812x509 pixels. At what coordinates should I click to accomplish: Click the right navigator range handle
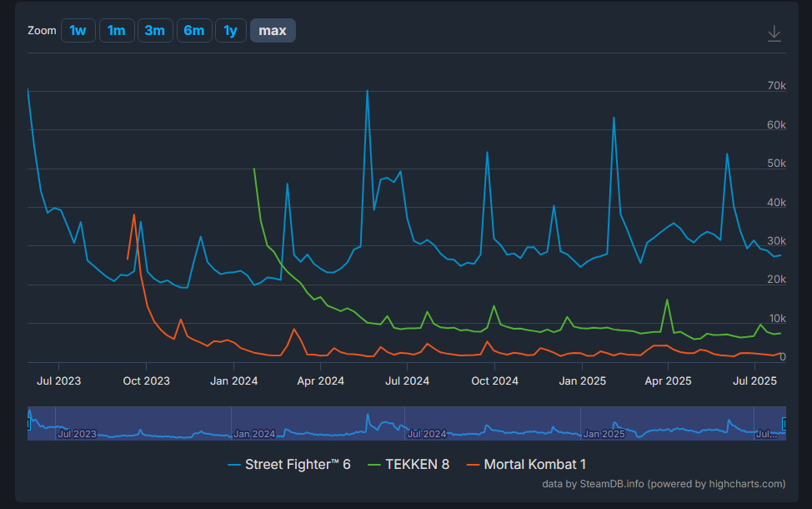[784, 424]
